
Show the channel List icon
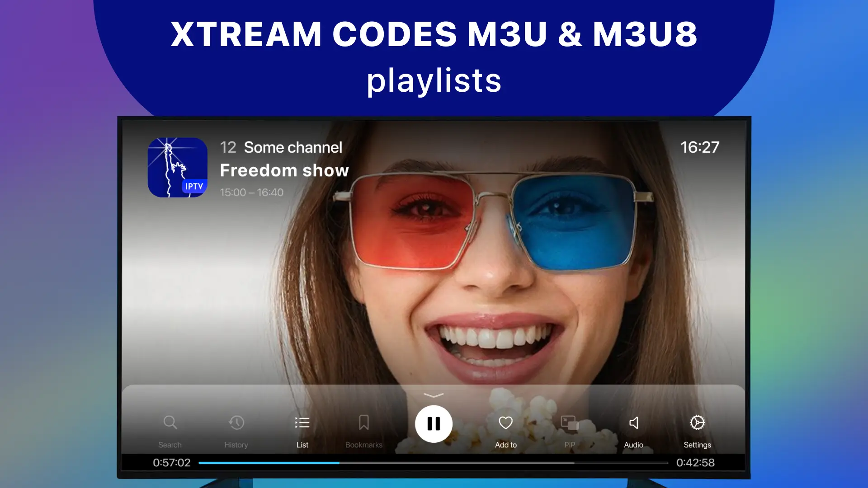pos(302,422)
